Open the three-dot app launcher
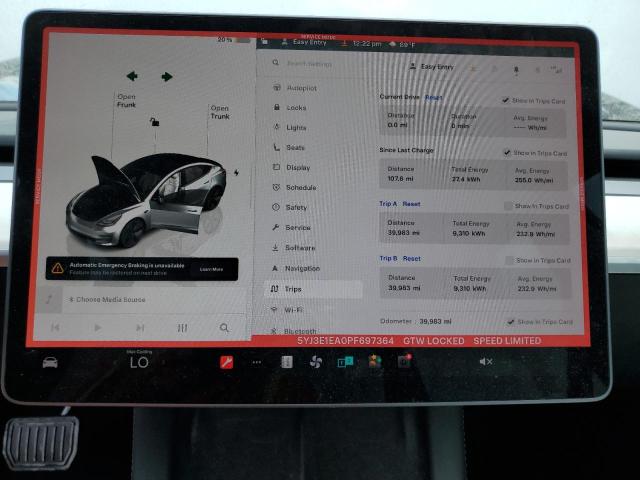The image size is (640, 480). coord(256,362)
